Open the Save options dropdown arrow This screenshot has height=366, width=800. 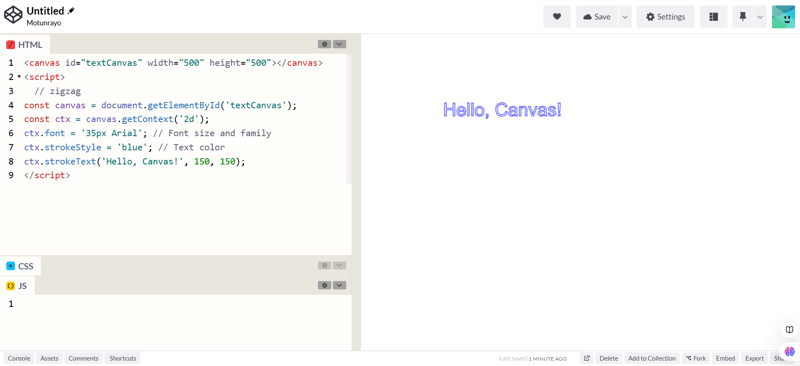pos(625,17)
